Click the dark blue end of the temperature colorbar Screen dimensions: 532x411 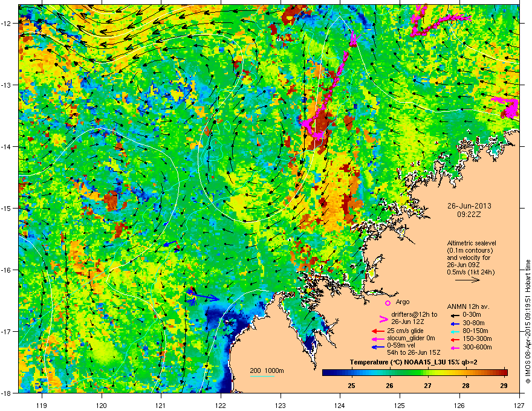click(x=326, y=373)
